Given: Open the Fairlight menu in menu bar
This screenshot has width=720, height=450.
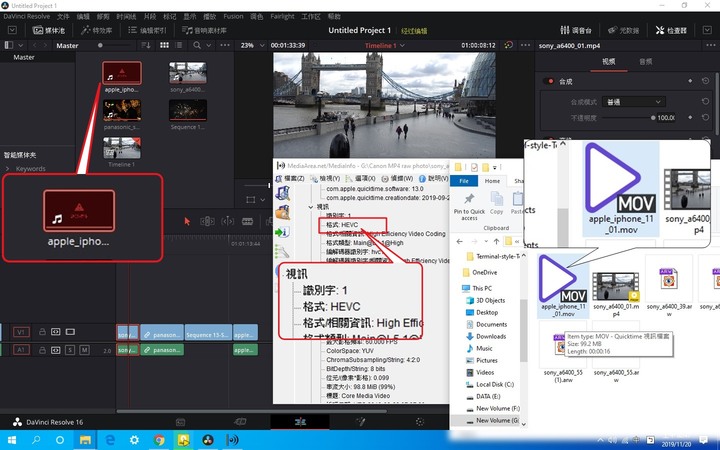Looking at the screenshot, I should (x=282, y=17).
